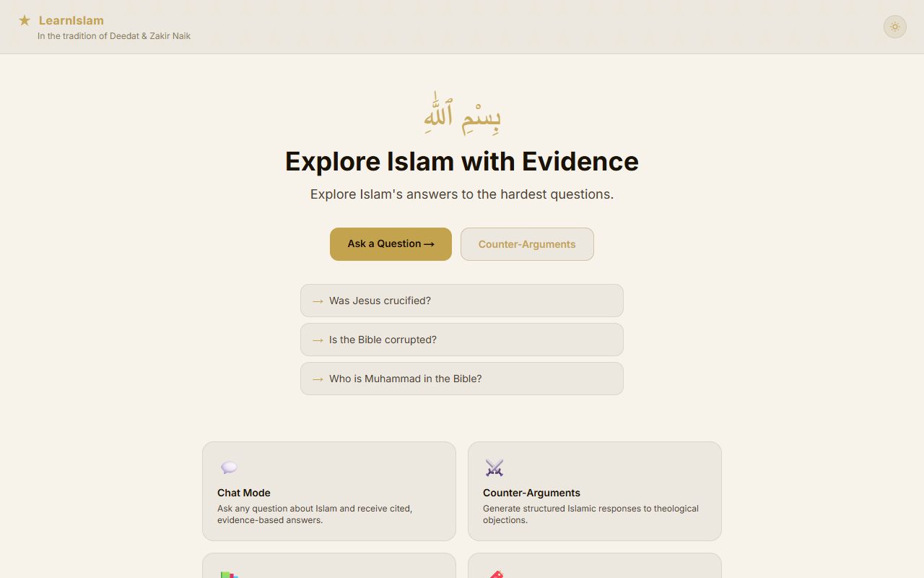The image size is (924, 578).
Task: Click the Arabic Bismillah calligraphy
Action: tap(462, 113)
